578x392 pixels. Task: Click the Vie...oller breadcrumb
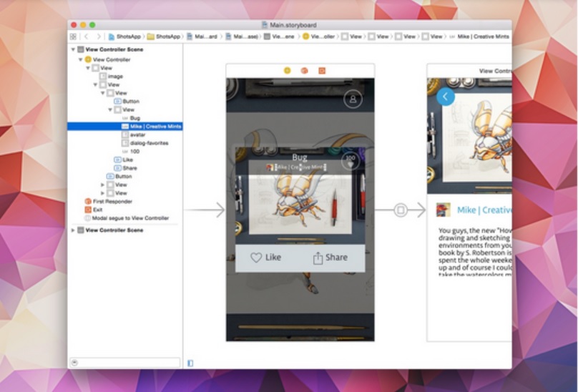(x=318, y=36)
